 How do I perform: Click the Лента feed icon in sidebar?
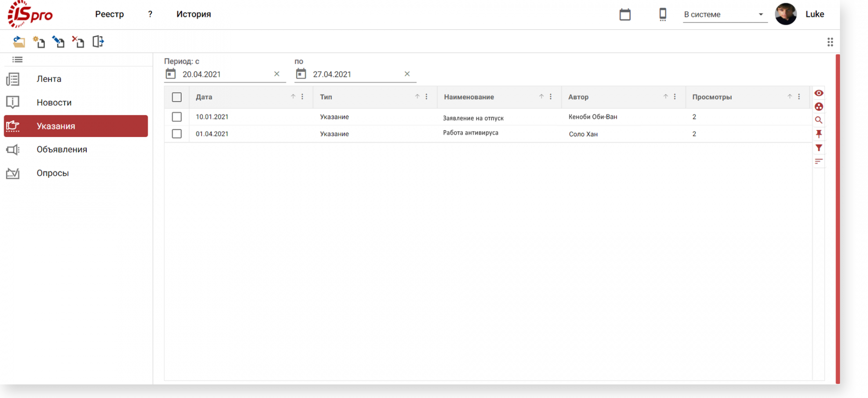[x=13, y=79]
